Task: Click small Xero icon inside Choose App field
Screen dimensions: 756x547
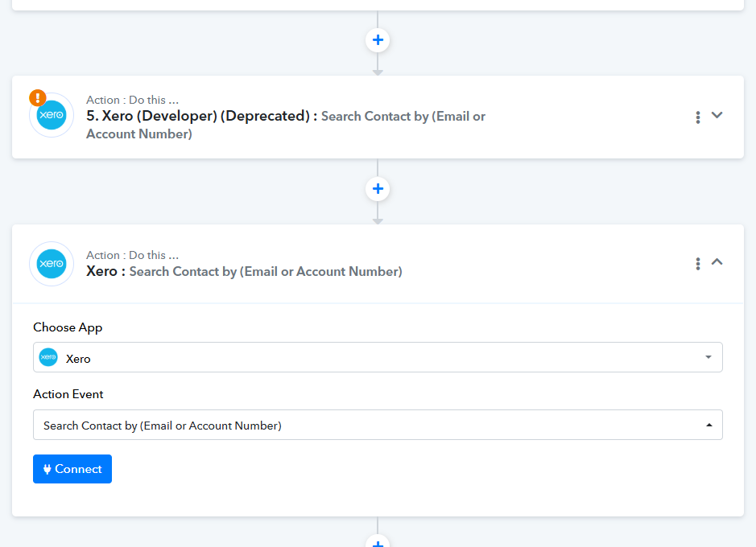Action: 48,357
